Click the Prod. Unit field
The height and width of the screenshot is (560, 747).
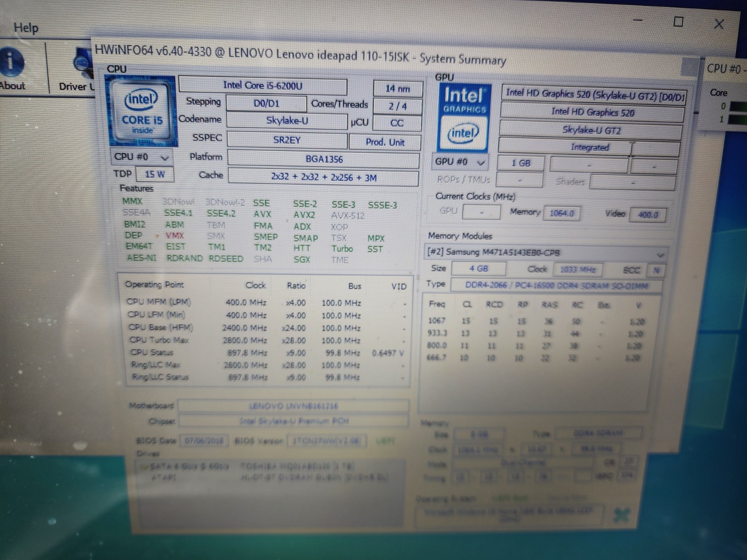[385, 142]
